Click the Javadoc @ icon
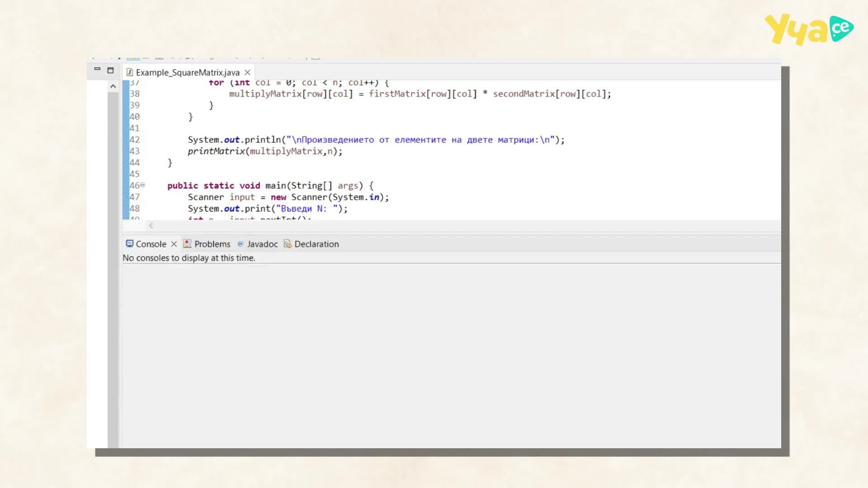 pos(241,244)
